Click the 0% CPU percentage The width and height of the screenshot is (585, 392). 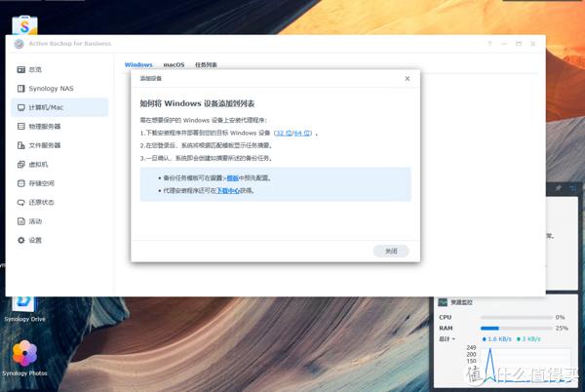point(560,318)
